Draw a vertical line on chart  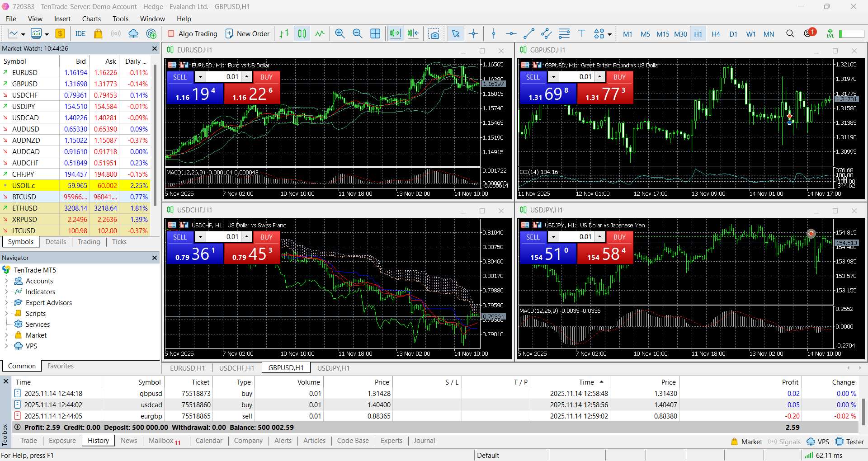(x=494, y=34)
